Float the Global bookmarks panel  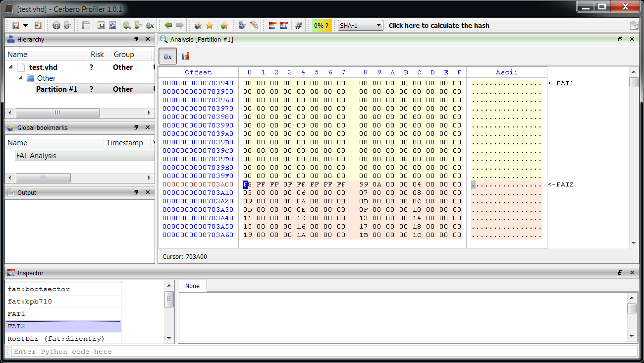(x=136, y=127)
